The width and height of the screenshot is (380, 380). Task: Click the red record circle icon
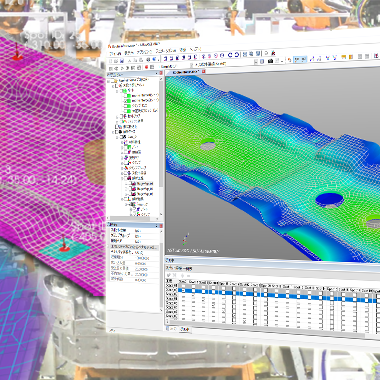click(x=147, y=67)
